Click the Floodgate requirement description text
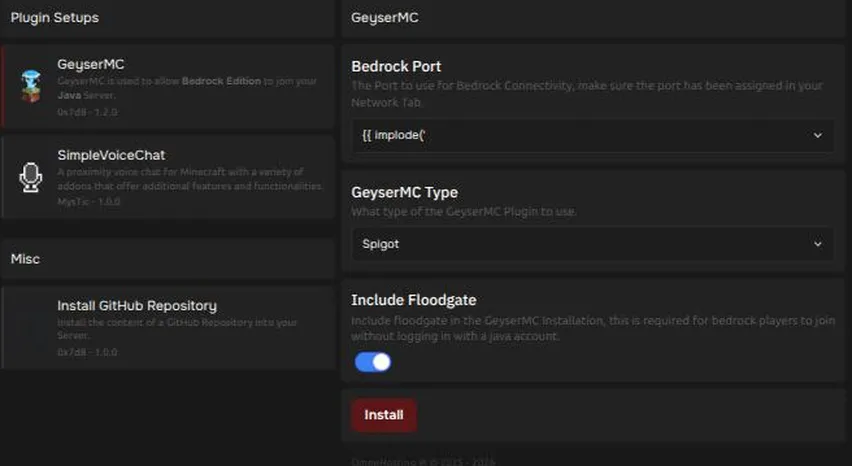The height and width of the screenshot is (466, 852). point(593,328)
